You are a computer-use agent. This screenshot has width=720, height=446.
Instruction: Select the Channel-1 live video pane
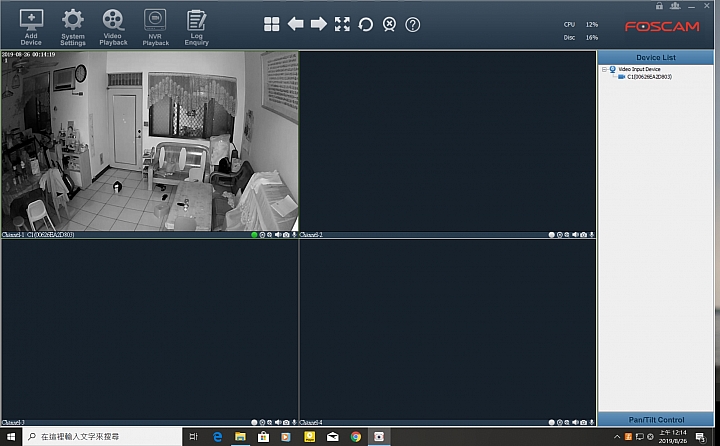click(150, 141)
